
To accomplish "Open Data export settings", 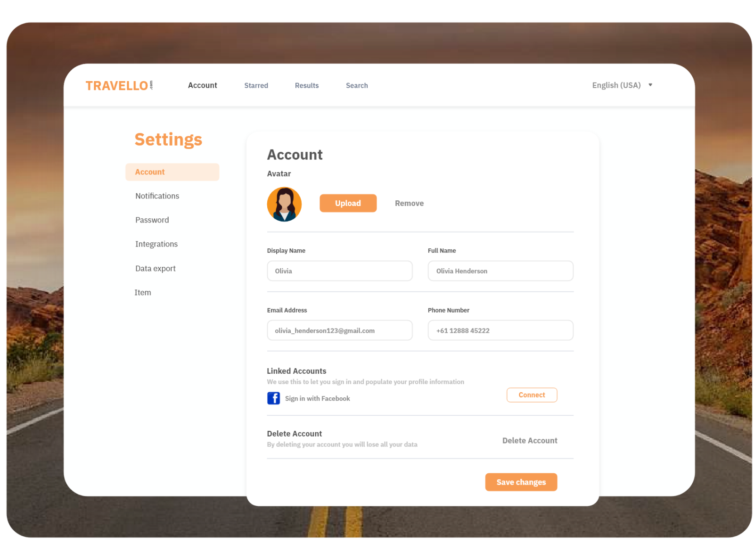I will tap(155, 268).
